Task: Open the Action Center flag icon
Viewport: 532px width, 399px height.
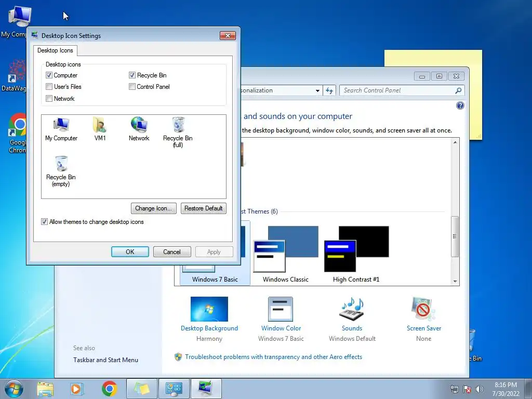Action: pyautogui.click(x=467, y=390)
